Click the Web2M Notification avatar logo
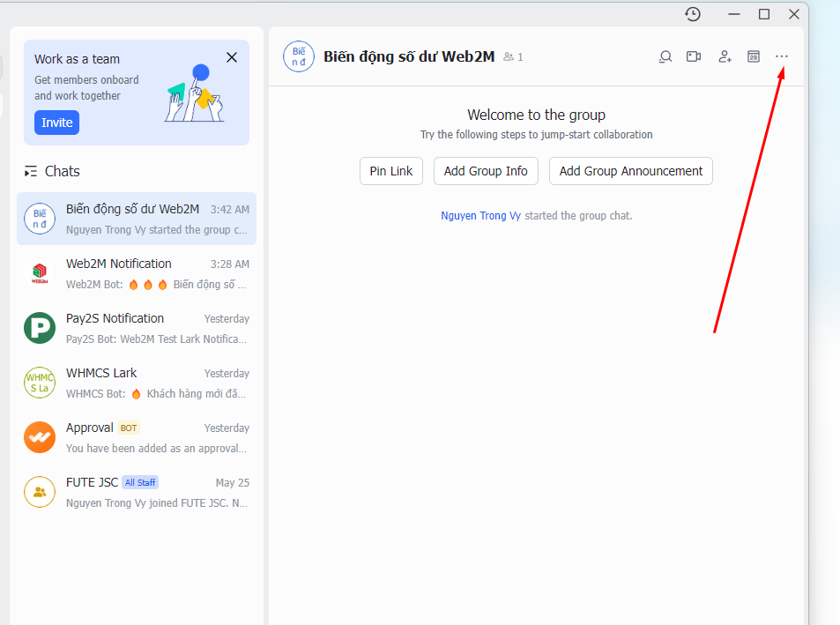This screenshot has height=625, width=840. (x=40, y=273)
